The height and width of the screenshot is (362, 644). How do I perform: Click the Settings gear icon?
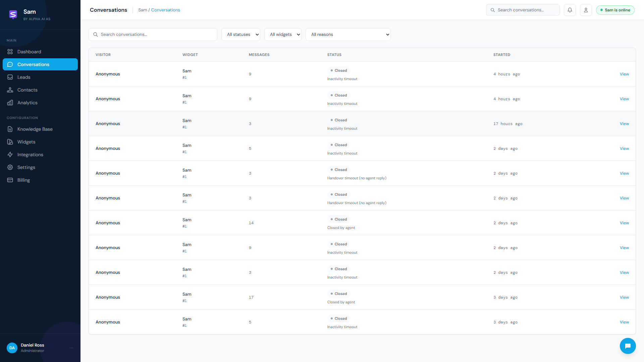tap(10, 167)
